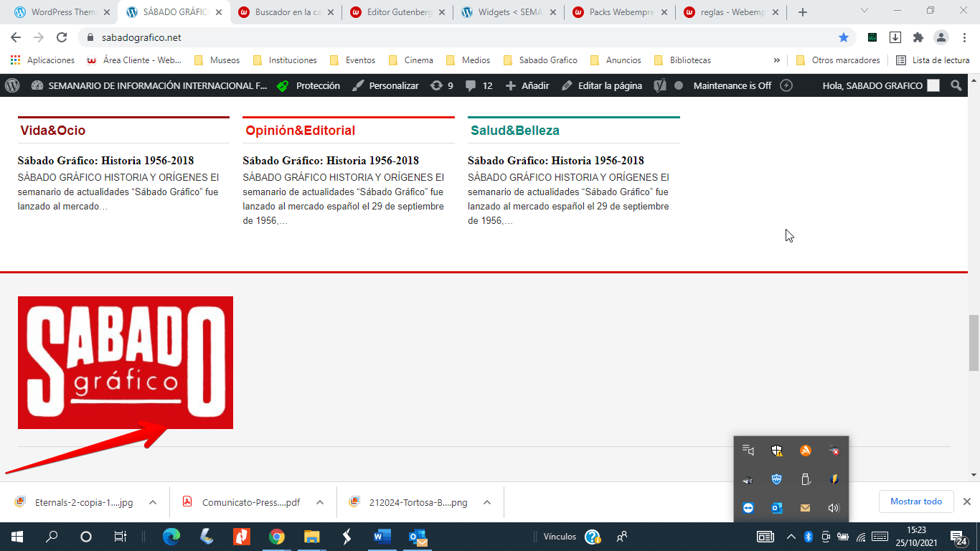This screenshot has height=551, width=980.
Task: Open the downloaded Comunicato-Press pdf file
Action: click(x=242, y=502)
